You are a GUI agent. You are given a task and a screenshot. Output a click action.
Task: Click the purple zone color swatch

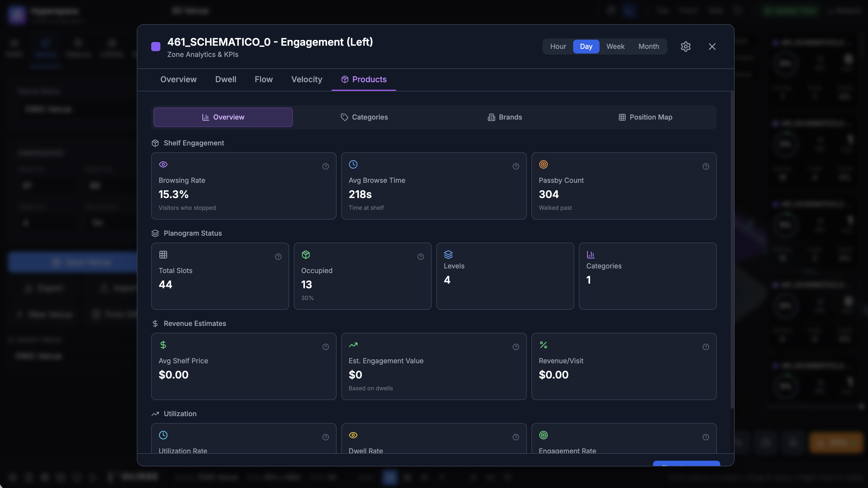(x=156, y=47)
